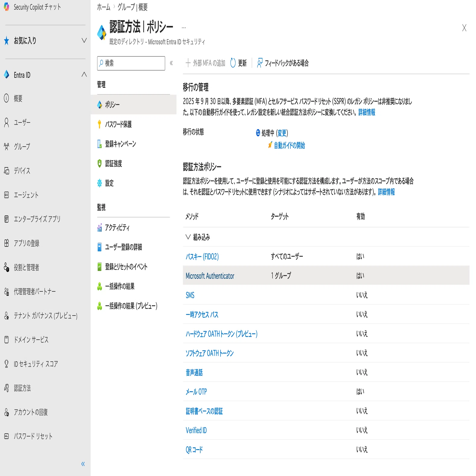Click the 登録キャンペーン icon

100,144
